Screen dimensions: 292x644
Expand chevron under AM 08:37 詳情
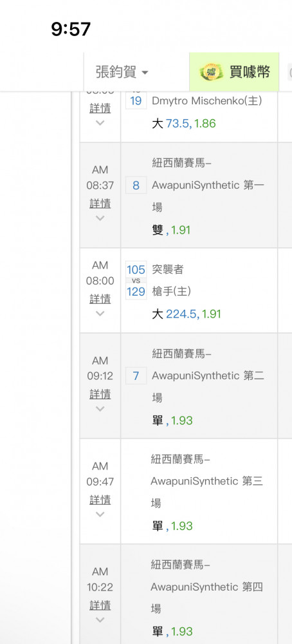pos(100,218)
